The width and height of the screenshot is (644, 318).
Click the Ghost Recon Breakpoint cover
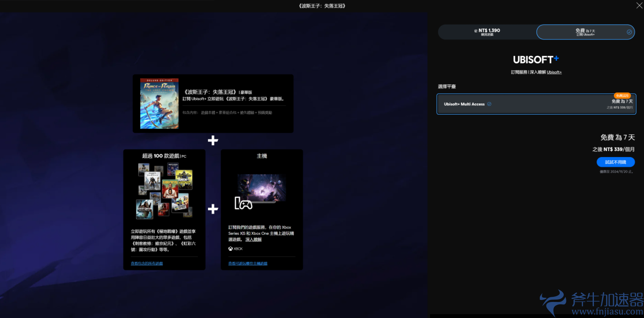pos(144,209)
